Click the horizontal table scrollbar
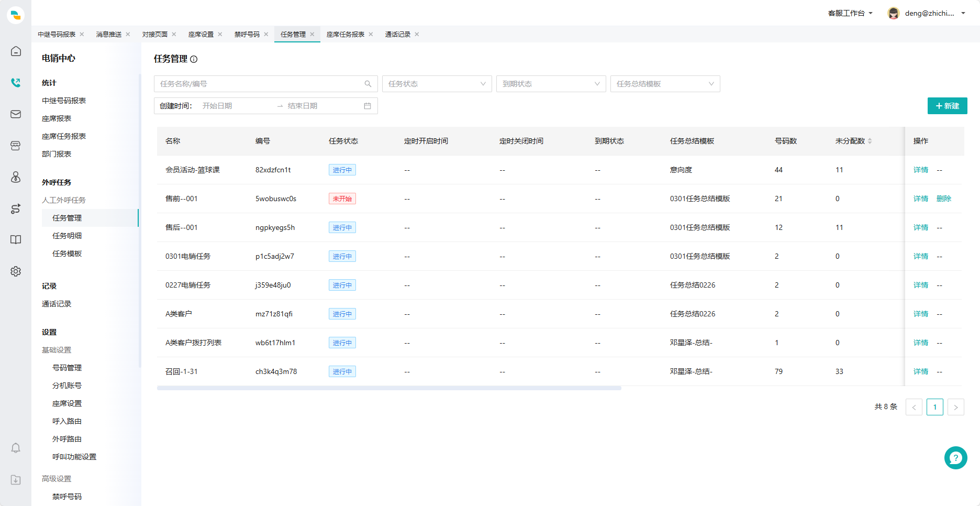This screenshot has width=980, height=506. click(x=389, y=388)
